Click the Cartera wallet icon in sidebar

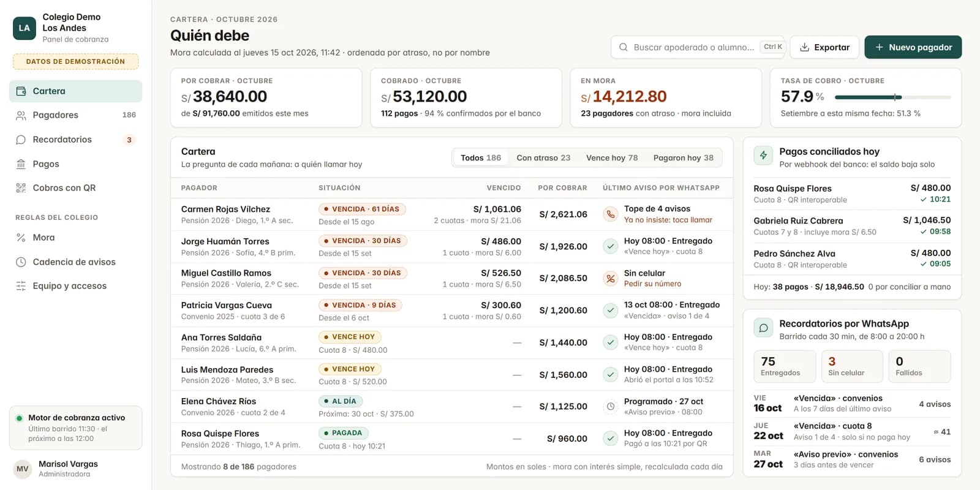[21, 91]
